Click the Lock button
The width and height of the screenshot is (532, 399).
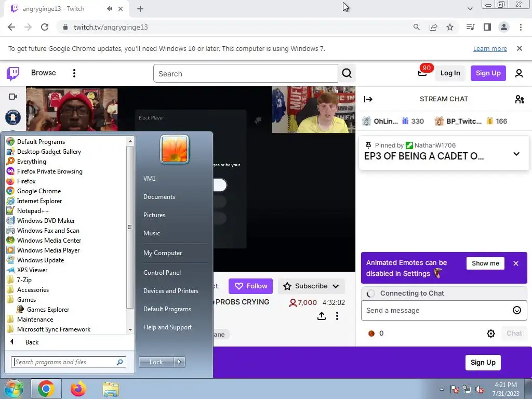(x=156, y=362)
